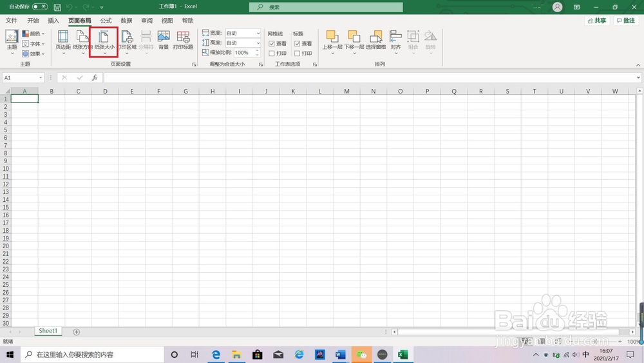644x363 pixels.
Task: Open Microsoft Store from the taskbar
Action: pos(258,355)
